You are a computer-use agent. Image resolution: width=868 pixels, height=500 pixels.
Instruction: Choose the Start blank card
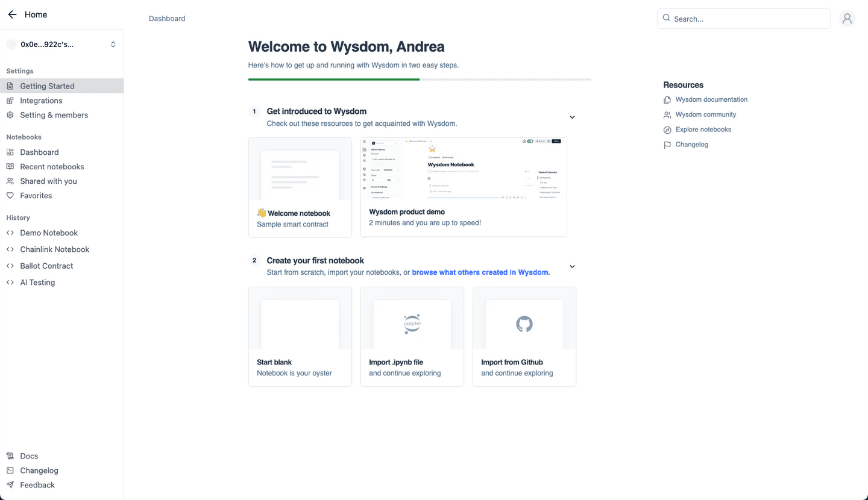click(300, 337)
